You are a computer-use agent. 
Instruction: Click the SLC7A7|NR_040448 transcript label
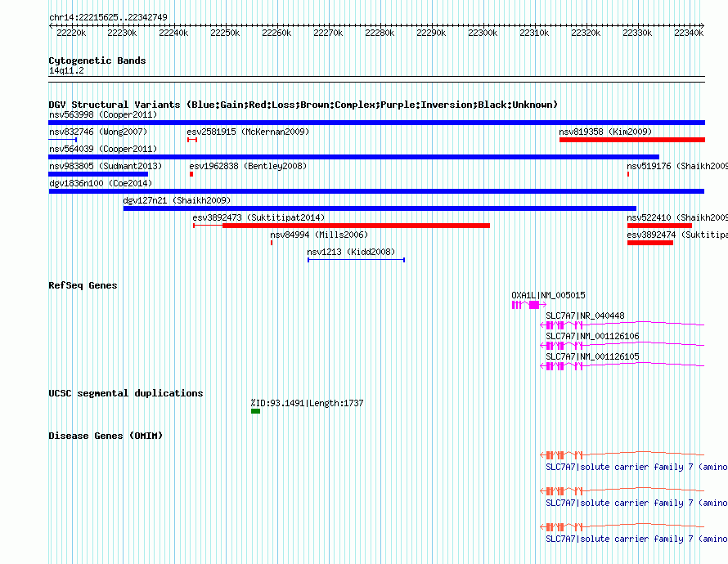[585, 316]
